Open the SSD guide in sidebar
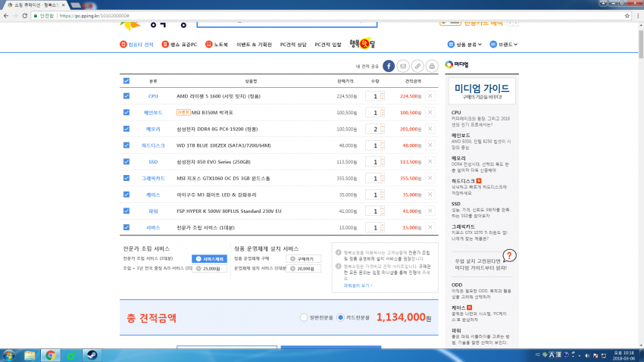Image resolution: width=644 pixels, height=362 pixels. (x=481, y=210)
